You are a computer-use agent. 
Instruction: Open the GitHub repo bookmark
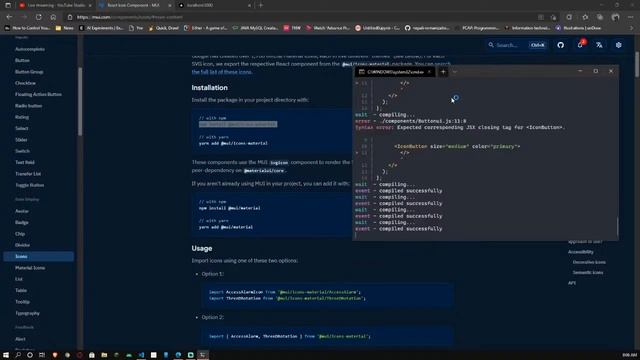coord(427,28)
